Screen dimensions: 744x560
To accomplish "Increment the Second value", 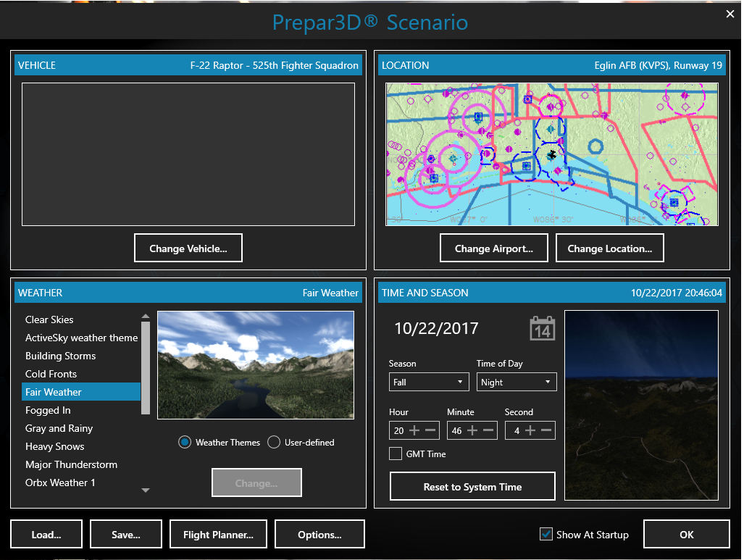I will [531, 430].
